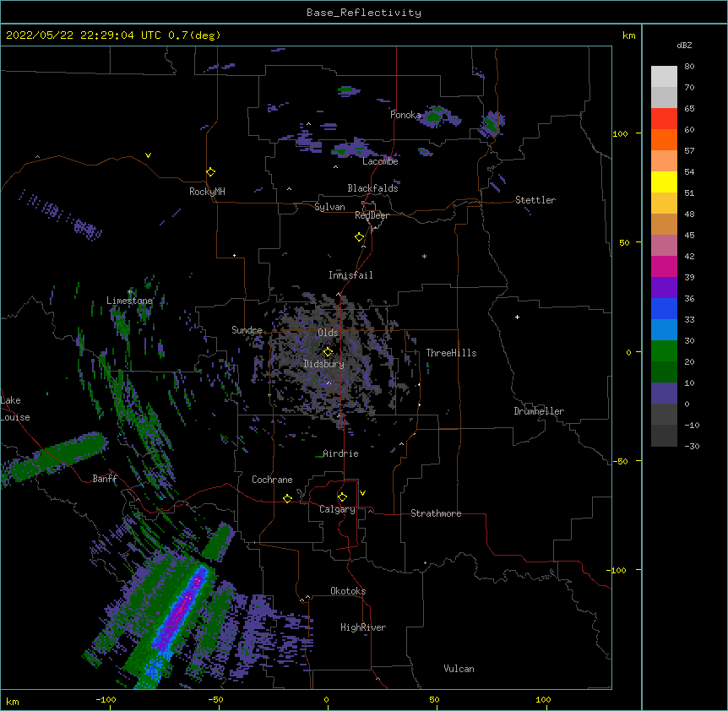Click the yellow diamond marker below Cochrane
The height and width of the screenshot is (711, 728).
pyautogui.click(x=287, y=498)
